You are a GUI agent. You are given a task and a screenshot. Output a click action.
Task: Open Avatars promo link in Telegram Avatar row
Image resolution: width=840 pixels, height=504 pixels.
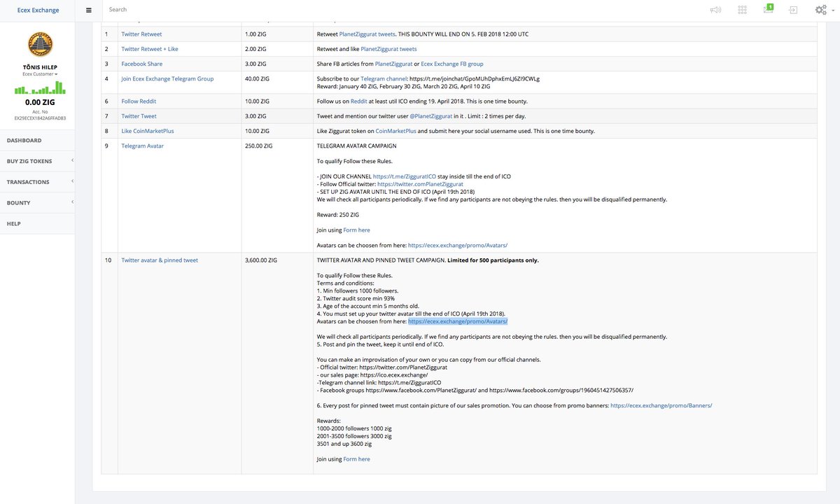458,245
